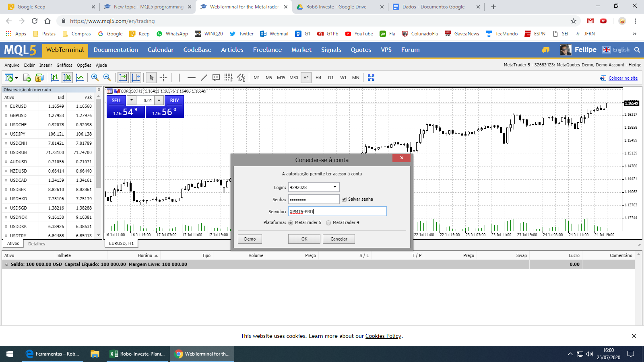
Task: Select the equidistant channel tool
Action: [241, 78]
